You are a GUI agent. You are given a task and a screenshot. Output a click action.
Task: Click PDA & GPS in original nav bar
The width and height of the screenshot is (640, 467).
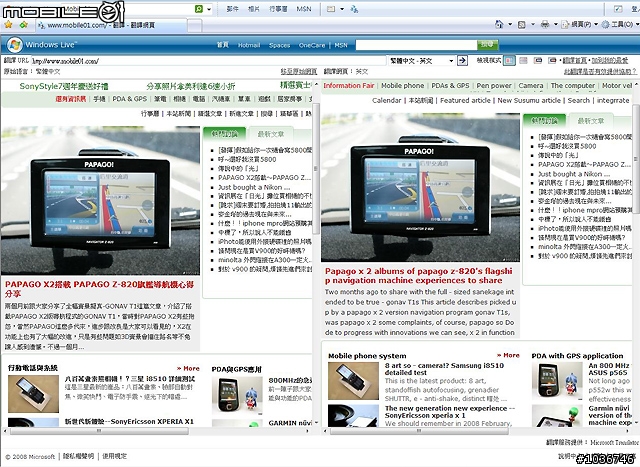pos(129,99)
